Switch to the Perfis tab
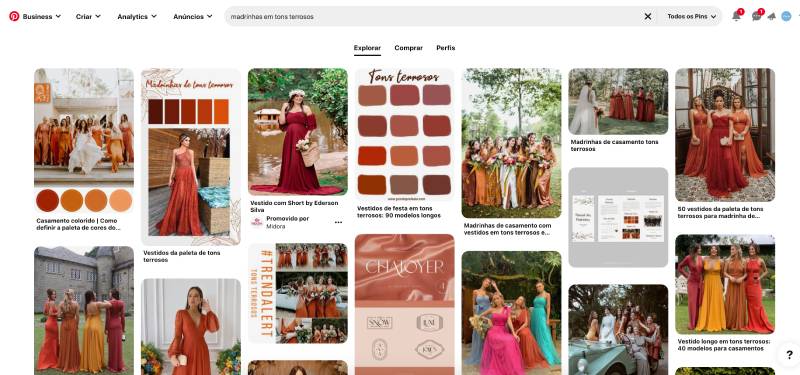800x375 pixels. pos(445,48)
